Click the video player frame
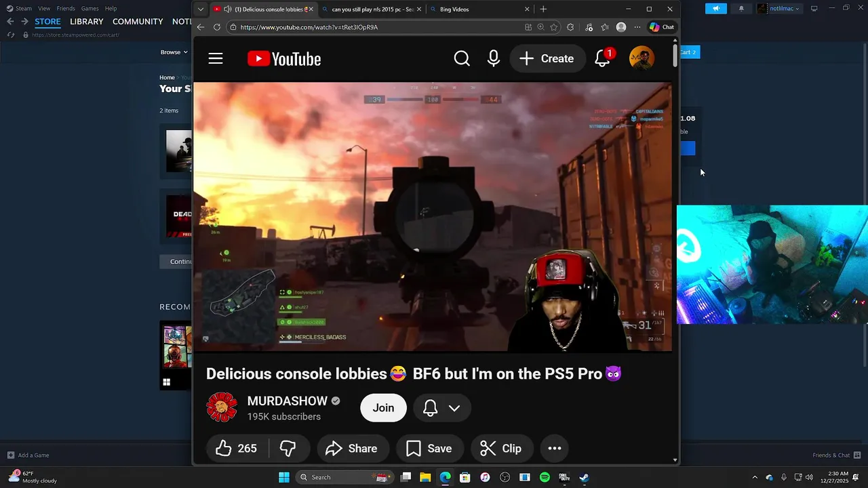Image resolution: width=868 pixels, height=488 pixels. pos(433,217)
